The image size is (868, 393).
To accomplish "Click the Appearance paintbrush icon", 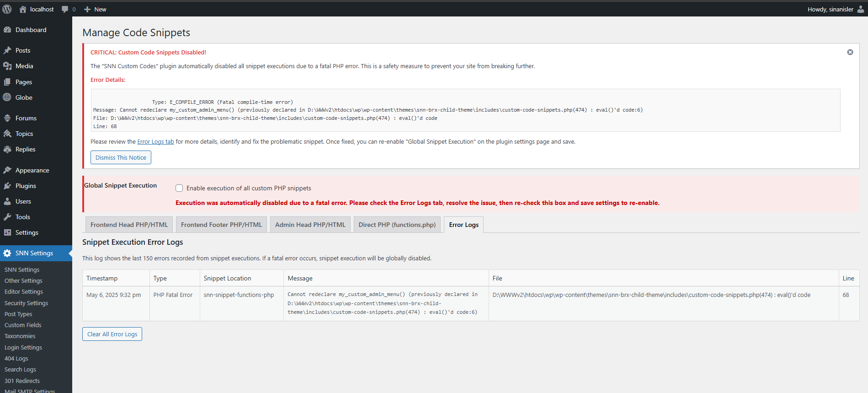I will (7, 170).
